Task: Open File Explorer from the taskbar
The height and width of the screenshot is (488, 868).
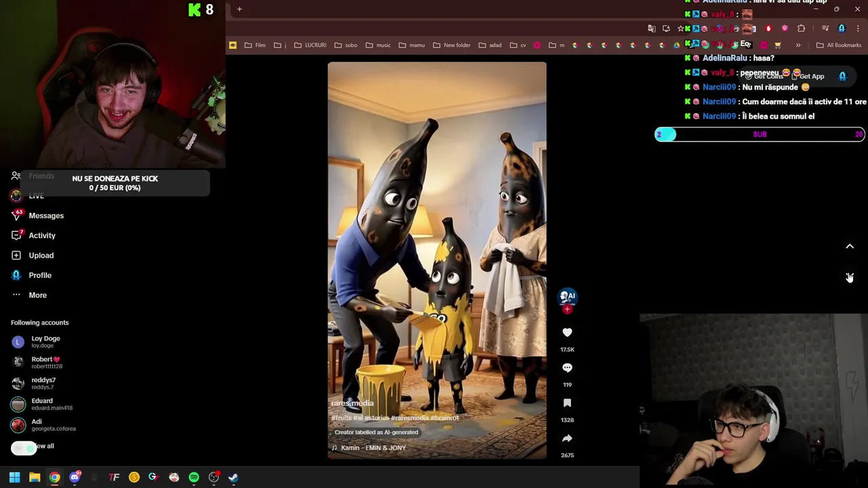Action: [35, 477]
